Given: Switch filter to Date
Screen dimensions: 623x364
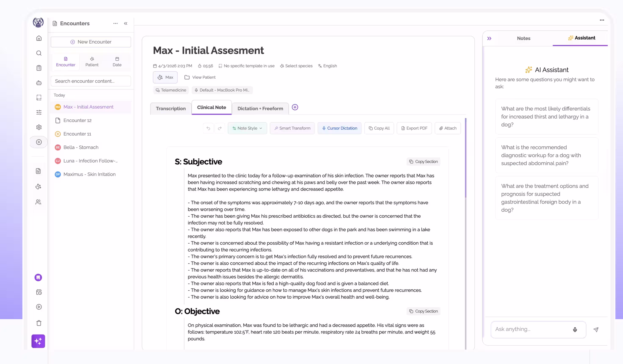Looking at the screenshot, I should [x=117, y=62].
